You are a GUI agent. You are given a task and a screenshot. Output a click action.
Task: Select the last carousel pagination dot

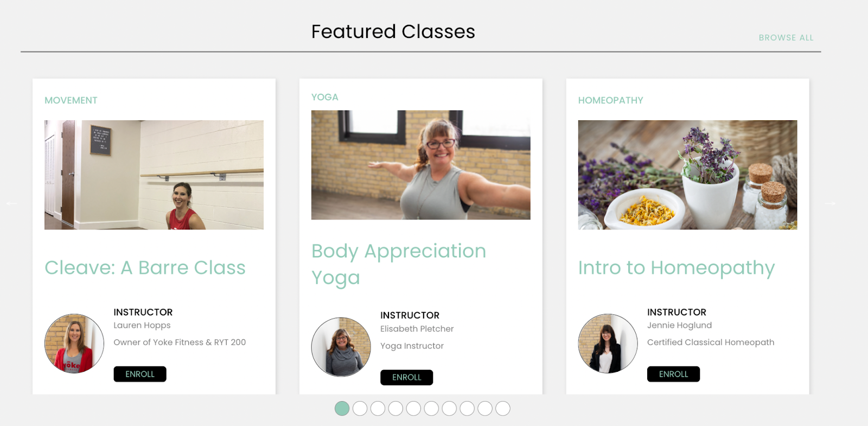tap(503, 409)
